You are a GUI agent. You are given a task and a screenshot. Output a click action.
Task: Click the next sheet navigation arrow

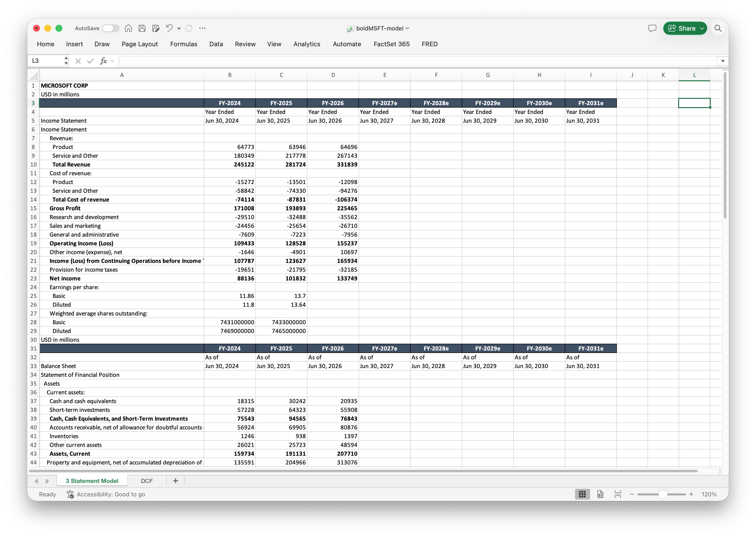47,481
